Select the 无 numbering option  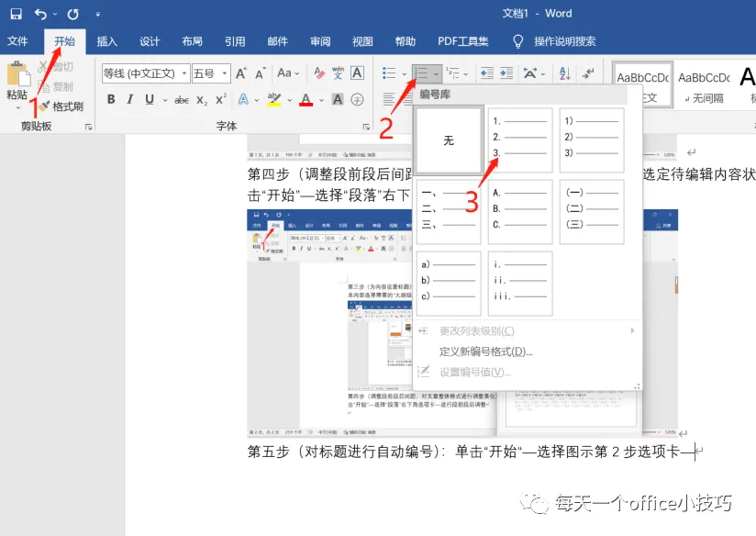[449, 140]
